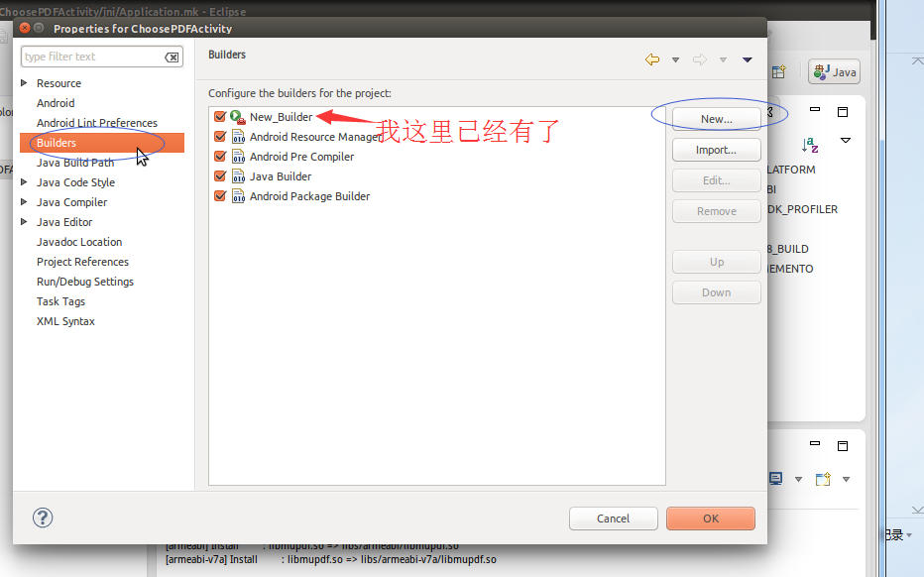Click the Up button
This screenshot has height=577, width=924.
pos(717,262)
